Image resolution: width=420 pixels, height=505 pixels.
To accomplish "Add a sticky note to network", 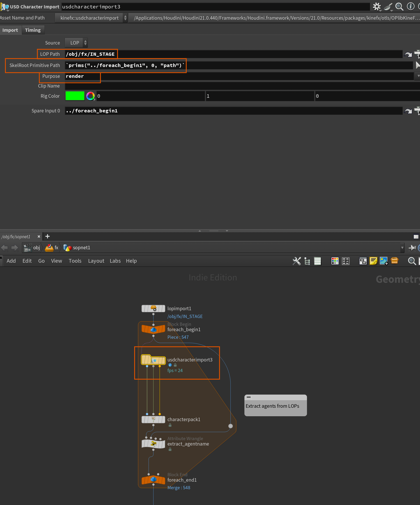I will click(373, 261).
